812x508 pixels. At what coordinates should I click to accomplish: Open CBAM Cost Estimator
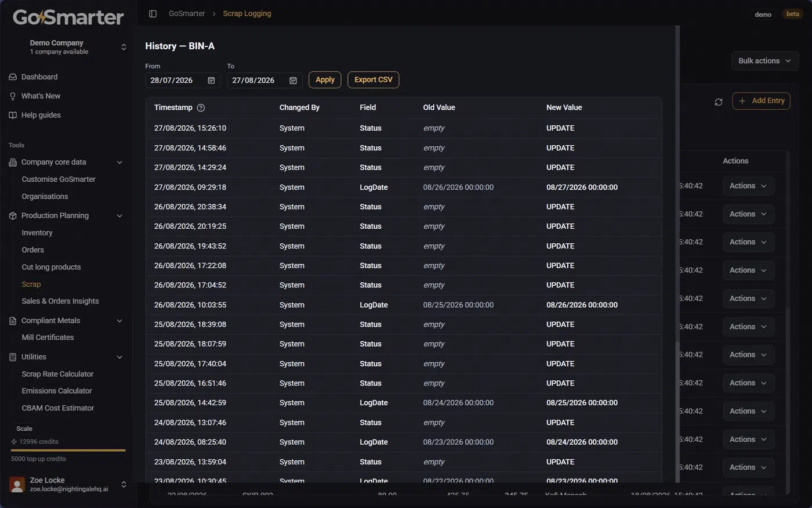58,408
